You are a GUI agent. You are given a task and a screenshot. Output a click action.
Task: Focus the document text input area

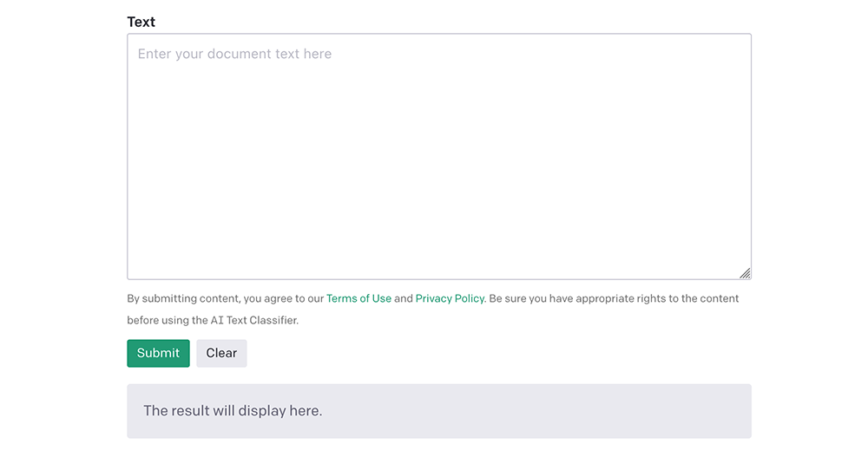[x=439, y=157]
